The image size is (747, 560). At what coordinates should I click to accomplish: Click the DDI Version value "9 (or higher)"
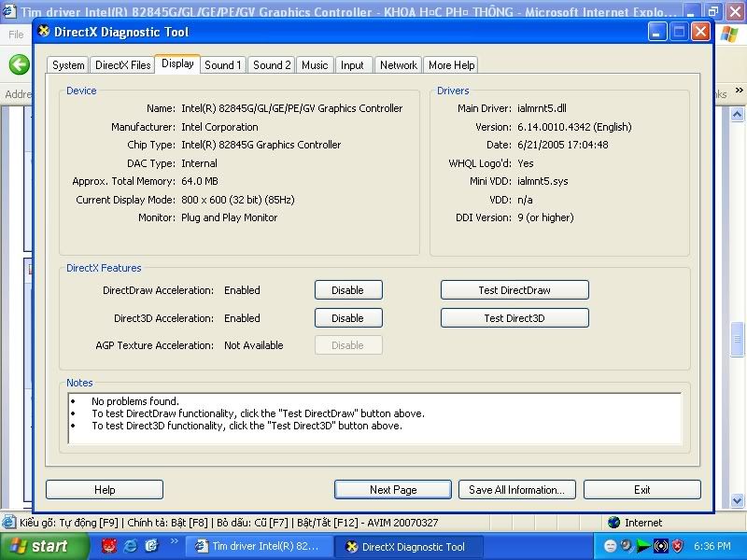point(545,217)
